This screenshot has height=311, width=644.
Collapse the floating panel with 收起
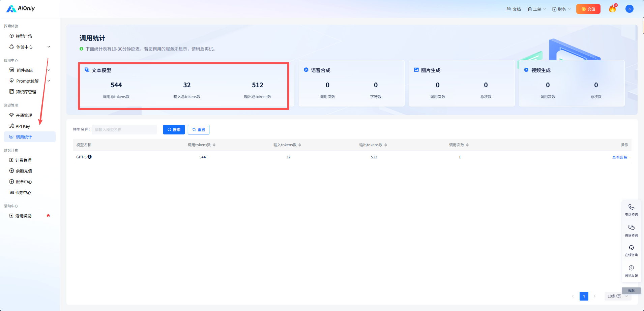(x=631, y=290)
